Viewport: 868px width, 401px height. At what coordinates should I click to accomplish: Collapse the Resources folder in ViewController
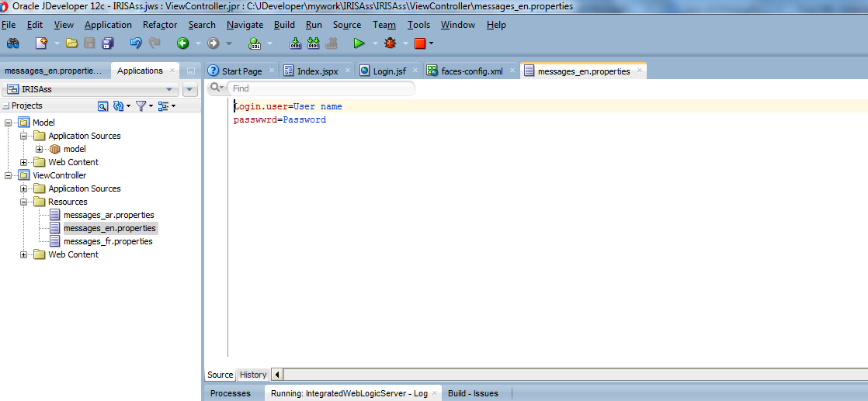(24, 202)
